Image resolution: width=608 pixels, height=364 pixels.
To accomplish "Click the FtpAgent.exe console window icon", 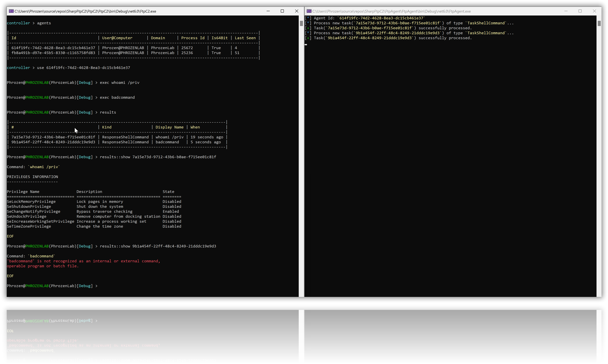I will pos(309,11).
